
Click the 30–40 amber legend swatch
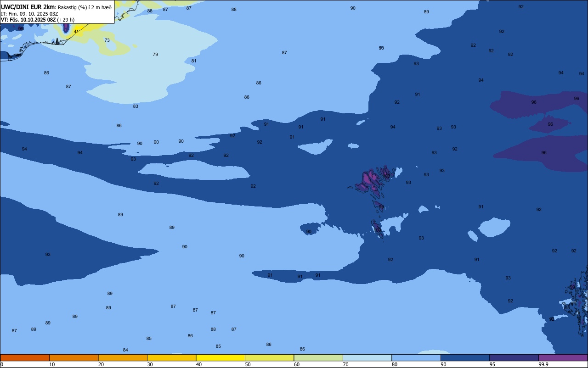[x=171, y=357]
